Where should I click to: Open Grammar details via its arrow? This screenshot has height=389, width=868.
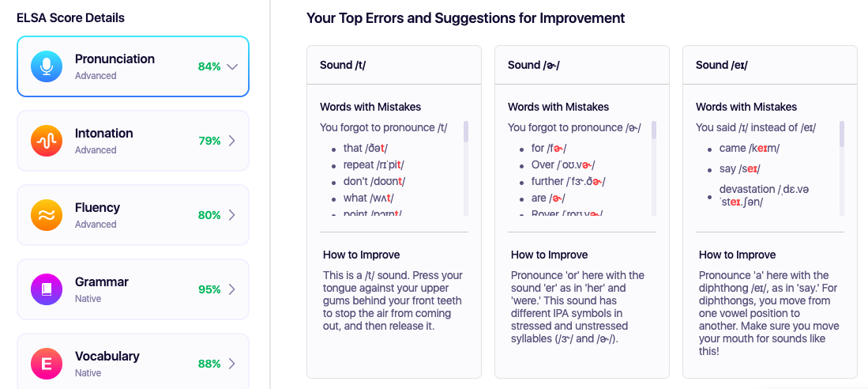pos(232,289)
